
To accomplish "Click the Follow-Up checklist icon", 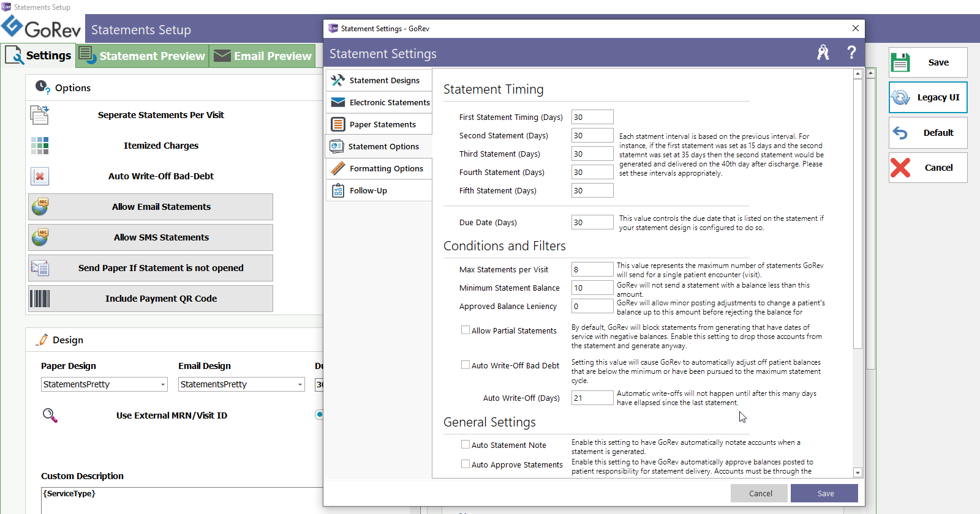I will [x=337, y=190].
